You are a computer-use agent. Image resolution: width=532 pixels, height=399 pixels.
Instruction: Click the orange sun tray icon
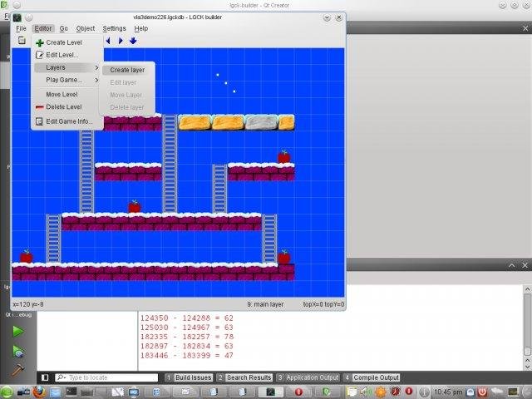pos(381,392)
